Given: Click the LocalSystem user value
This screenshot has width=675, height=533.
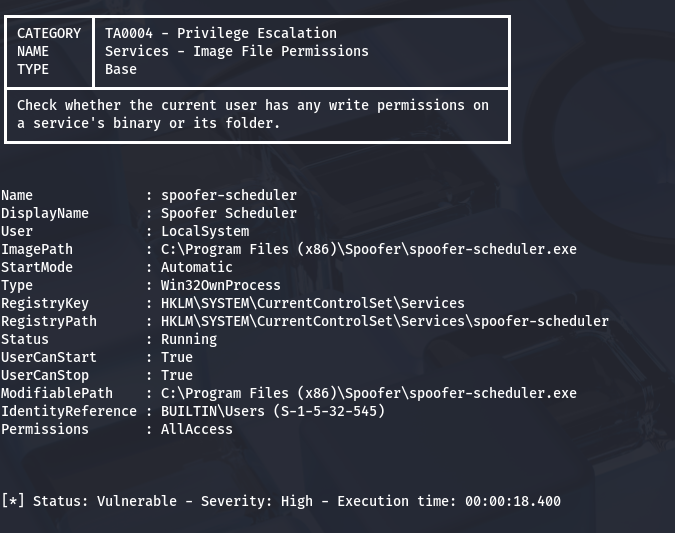Looking at the screenshot, I should point(204,231).
